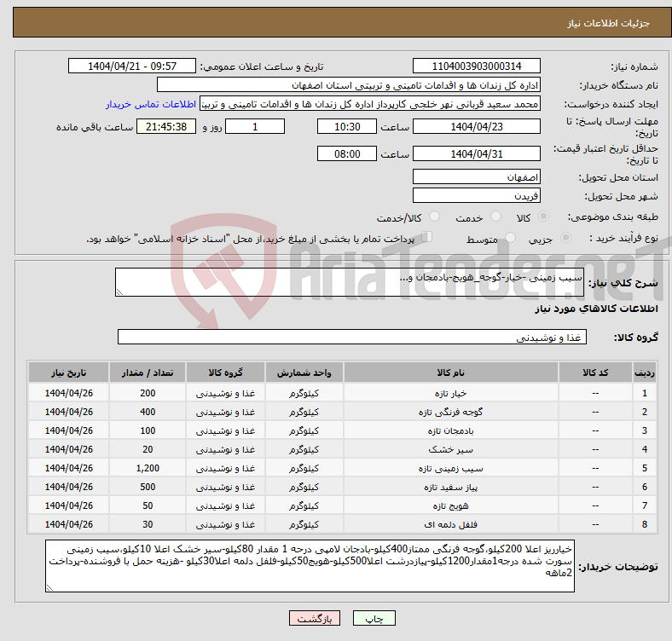Image resolution: width=672 pixels, height=641 pixels.
Task: Click the request creator name field
Action: (x=370, y=104)
